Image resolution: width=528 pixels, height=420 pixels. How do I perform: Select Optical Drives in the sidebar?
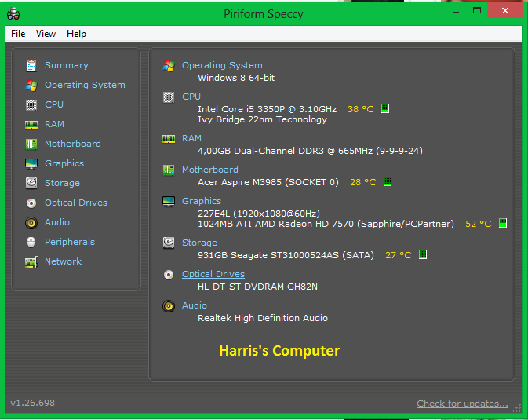76,203
